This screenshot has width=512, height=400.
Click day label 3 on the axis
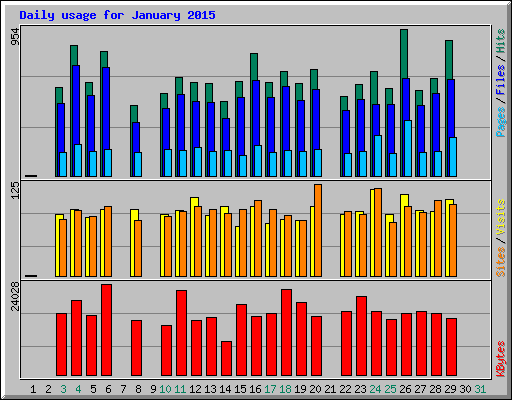point(63,389)
